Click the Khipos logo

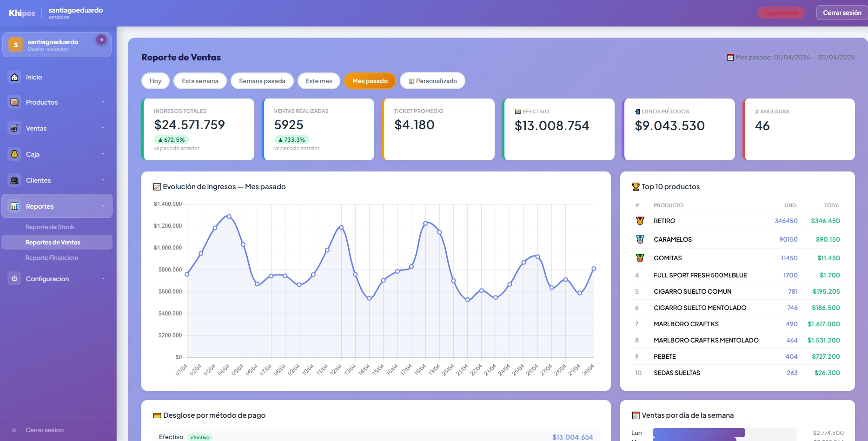pyautogui.click(x=22, y=13)
